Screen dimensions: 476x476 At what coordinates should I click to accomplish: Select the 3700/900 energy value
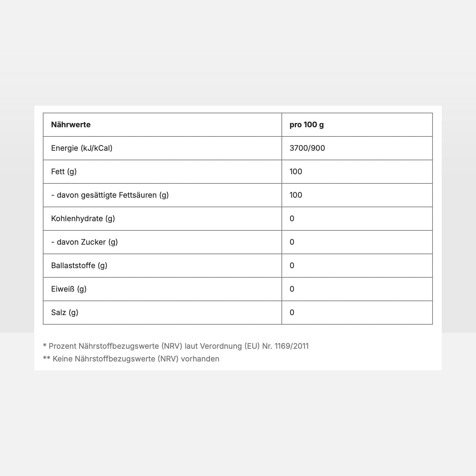(307, 148)
